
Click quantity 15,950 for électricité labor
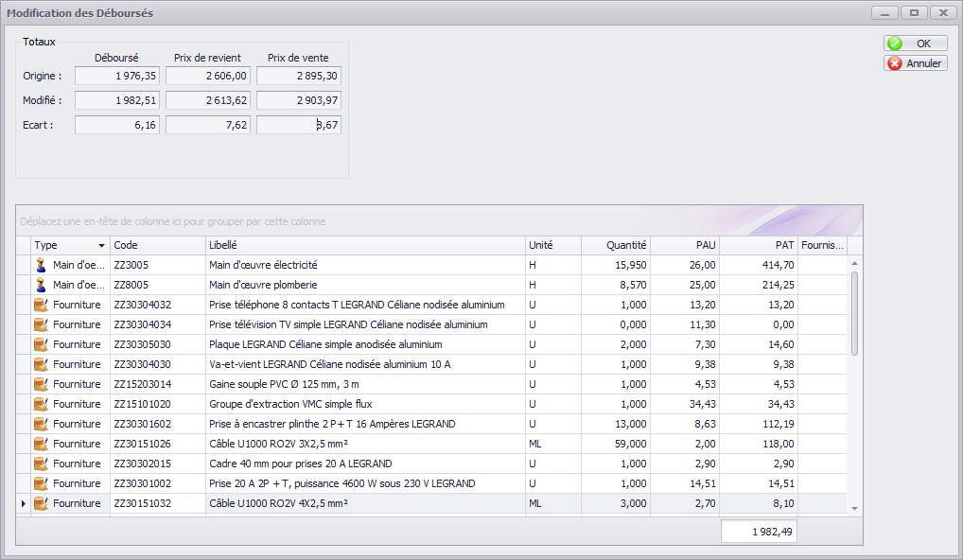(x=616, y=265)
